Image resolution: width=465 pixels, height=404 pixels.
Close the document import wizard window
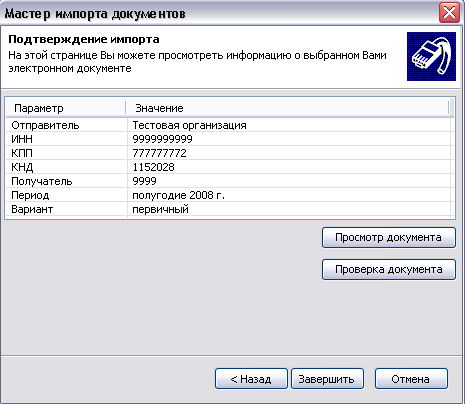point(449,13)
